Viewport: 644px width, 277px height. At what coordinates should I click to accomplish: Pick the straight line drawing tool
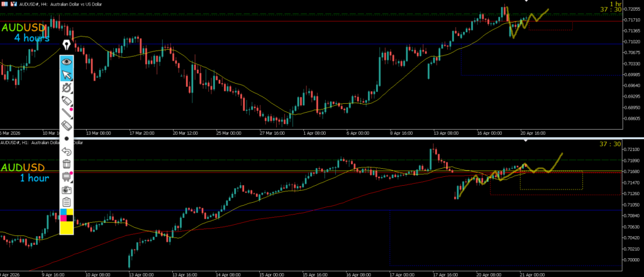pos(67,113)
